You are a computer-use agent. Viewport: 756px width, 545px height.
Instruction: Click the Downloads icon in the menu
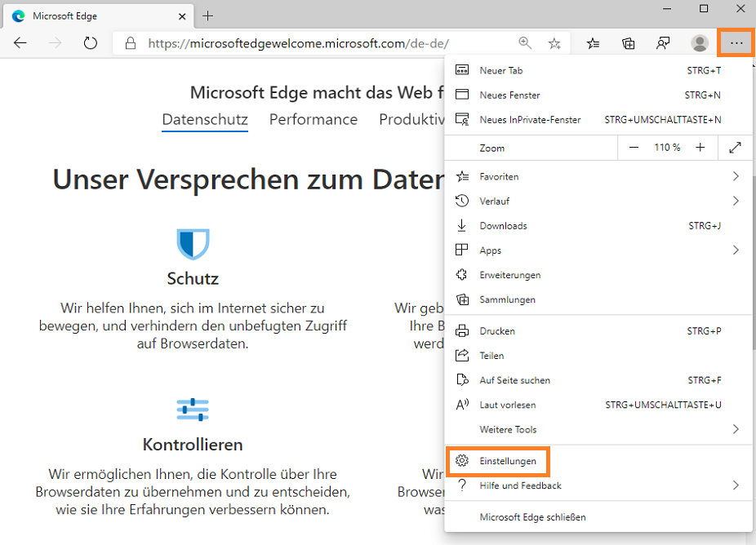(x=461, y=225)
